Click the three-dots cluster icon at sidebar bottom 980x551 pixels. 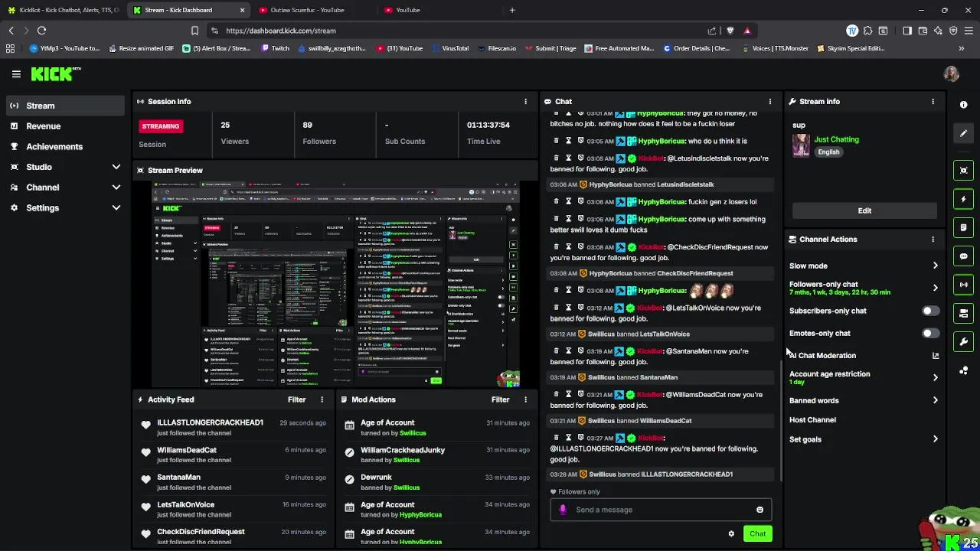click(963, 370)
